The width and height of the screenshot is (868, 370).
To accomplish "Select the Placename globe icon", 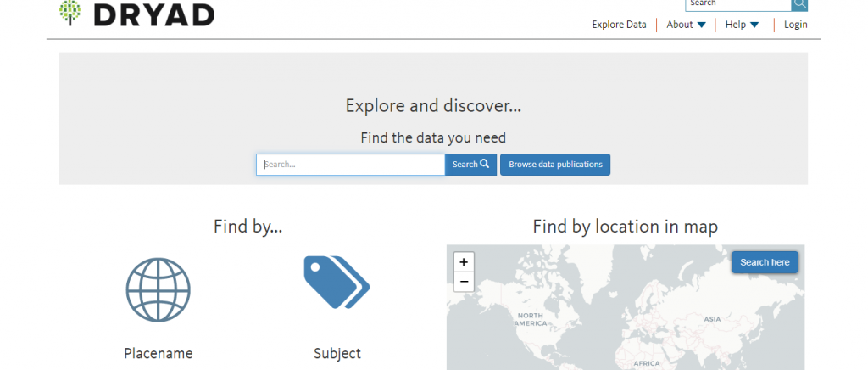I will coord(159,289).
